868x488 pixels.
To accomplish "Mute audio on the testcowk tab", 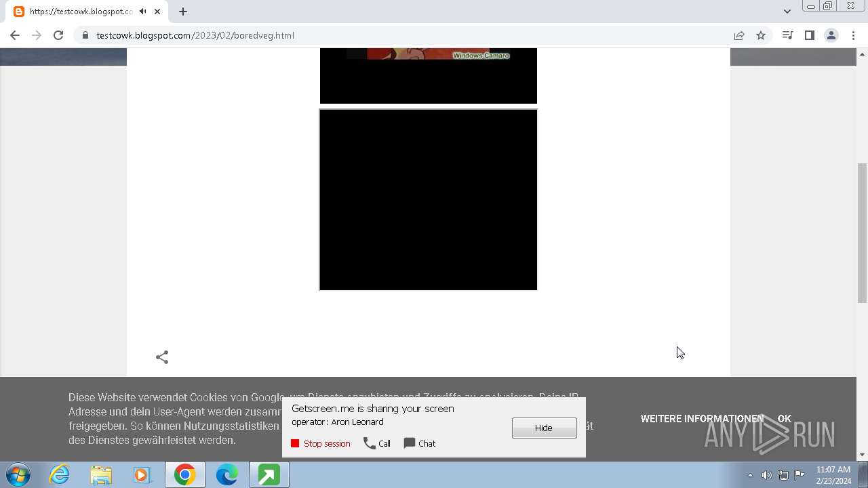I will [x=142, y=12].
